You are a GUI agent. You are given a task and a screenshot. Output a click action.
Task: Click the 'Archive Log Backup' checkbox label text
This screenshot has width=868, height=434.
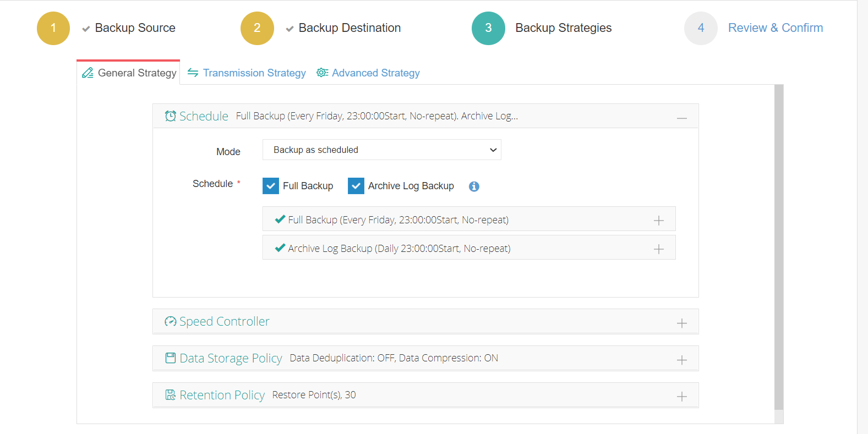(x=411, y=186)
